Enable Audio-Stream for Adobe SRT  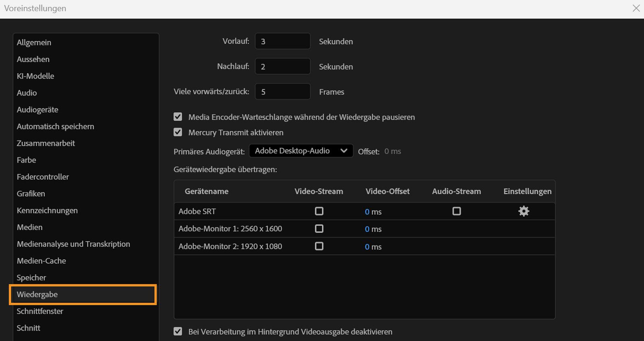pyautogui.click(x=456, y=211)
